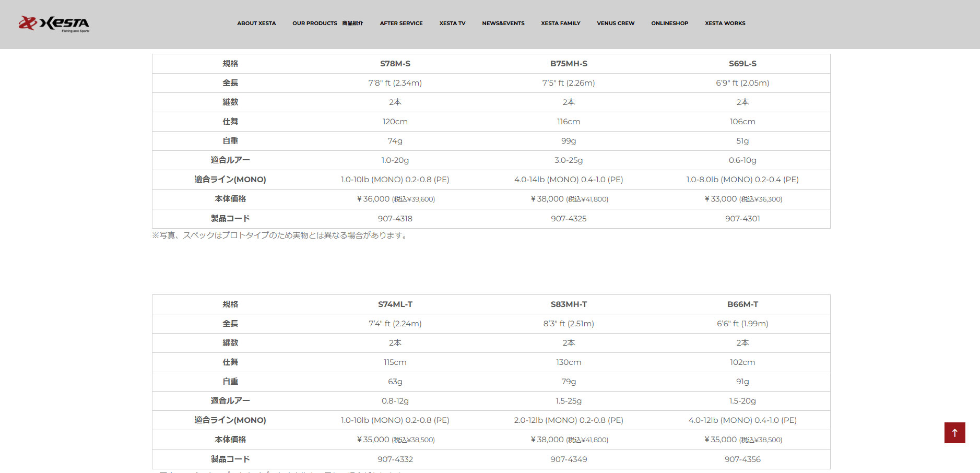Image resolution: width=980 pixels, height=473 pixels.
Task: Select the 51g weight value
Action: (742, 141)
